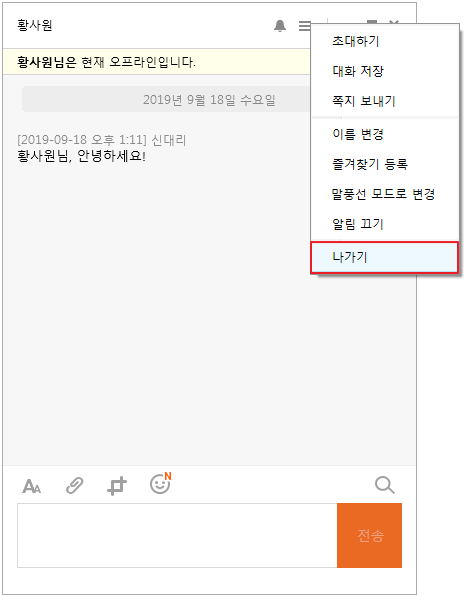Screen dimensions: 464x597
Task: Click the 황사원님, 안녕하세요! message
Action: [x=81, y=156]
